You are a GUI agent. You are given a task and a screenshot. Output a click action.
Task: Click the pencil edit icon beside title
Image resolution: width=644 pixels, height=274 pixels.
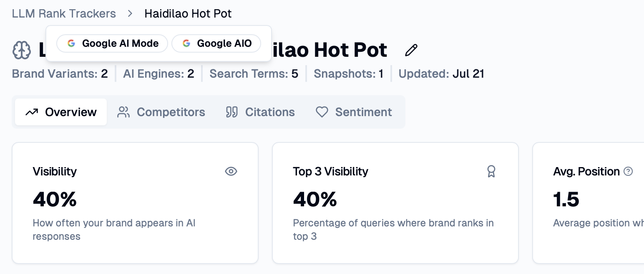411,51
